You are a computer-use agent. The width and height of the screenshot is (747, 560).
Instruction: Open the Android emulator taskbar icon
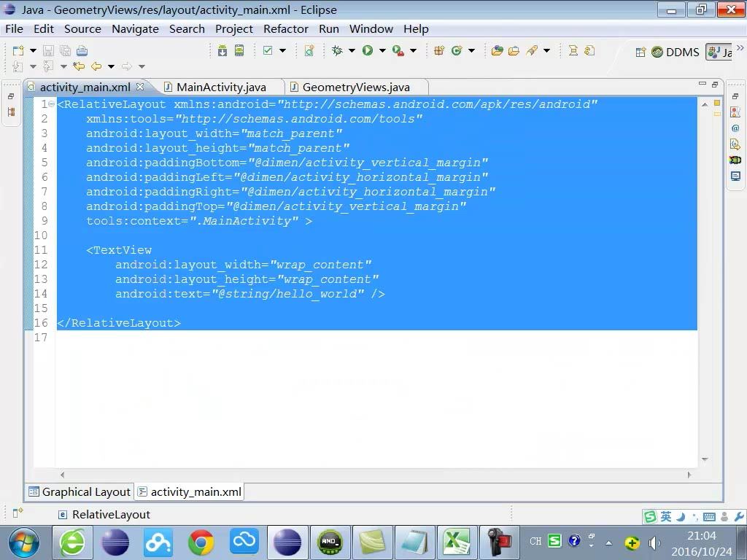click(330, 542)
